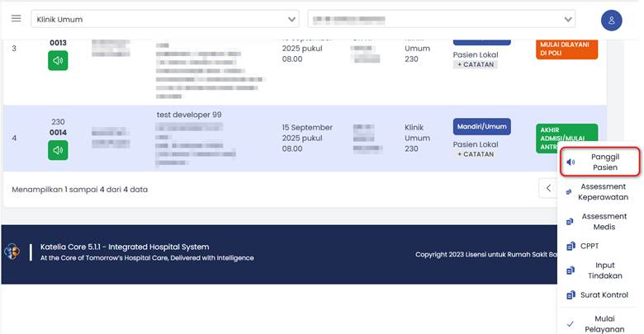This screenshot has width=644, height=334.
Task: Go to previous page with left chevron
Action: pyautogui.click(x=548, y=189)
